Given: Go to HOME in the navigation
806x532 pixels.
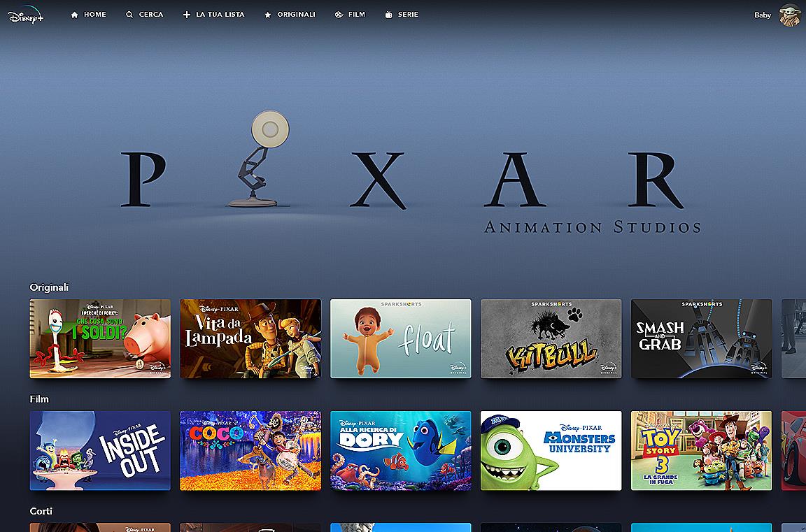Looking at the screenshot, I should click(x=95, y=15).
